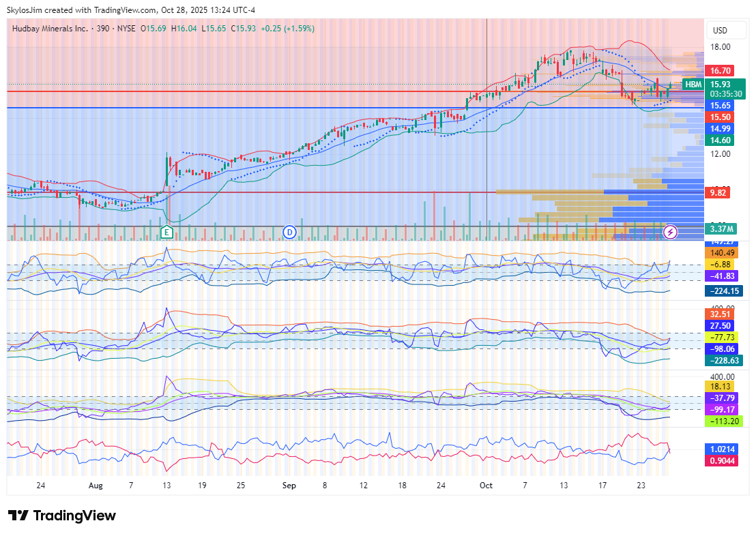Click the red 15.50 price label

pyautogui.click(x=720, y=117)
